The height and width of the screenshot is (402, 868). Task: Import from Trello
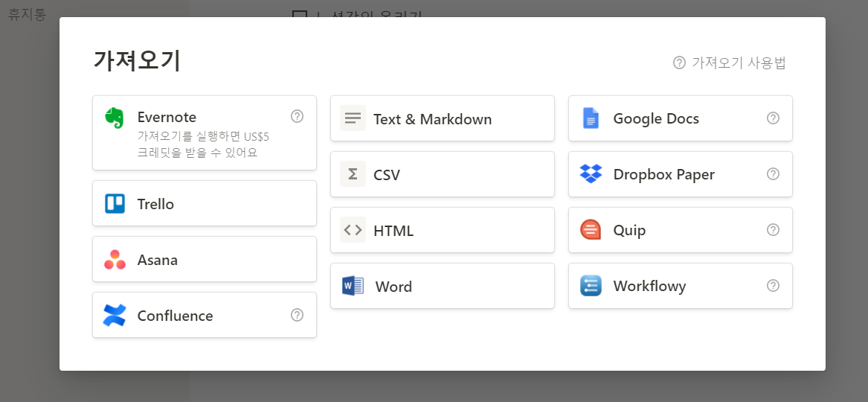(205, 203)
